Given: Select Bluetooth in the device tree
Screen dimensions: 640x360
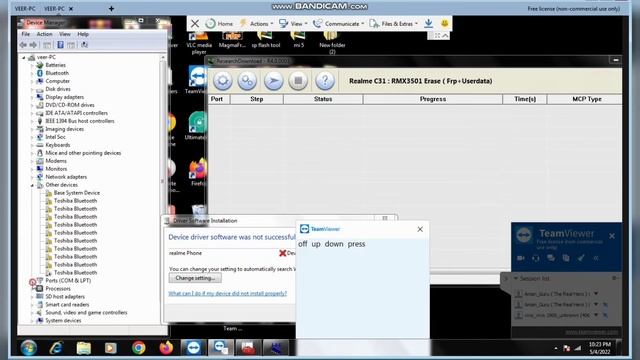Looking at the screenshot, I should (57, 73).
